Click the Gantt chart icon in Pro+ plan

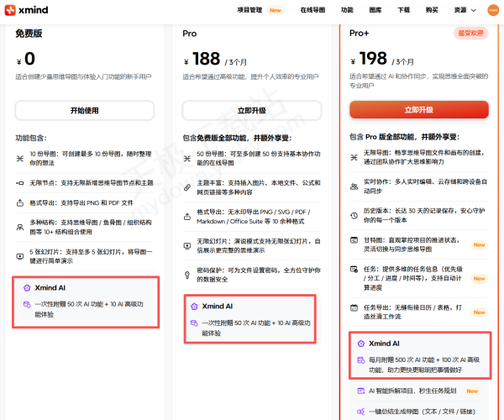(354, 239)
